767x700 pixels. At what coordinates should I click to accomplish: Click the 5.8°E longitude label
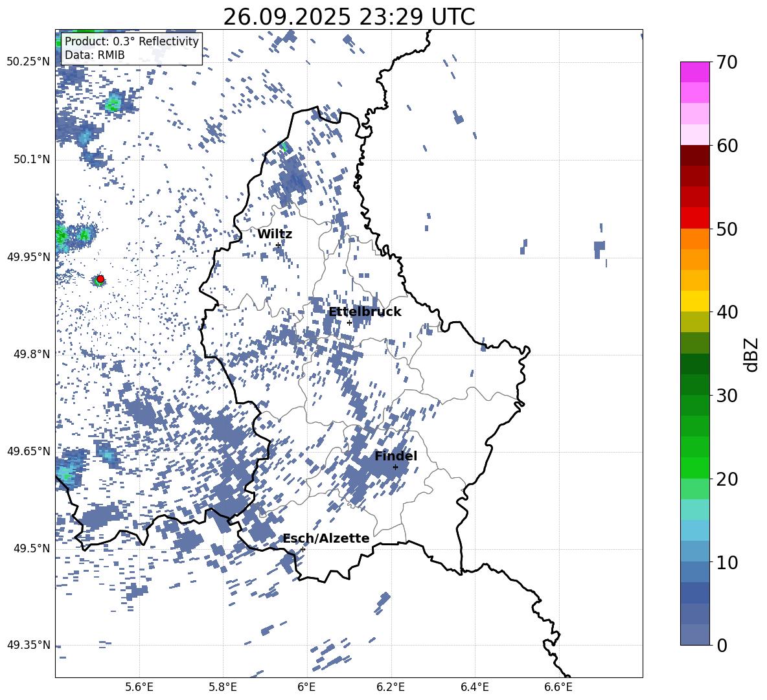(223, 687)
